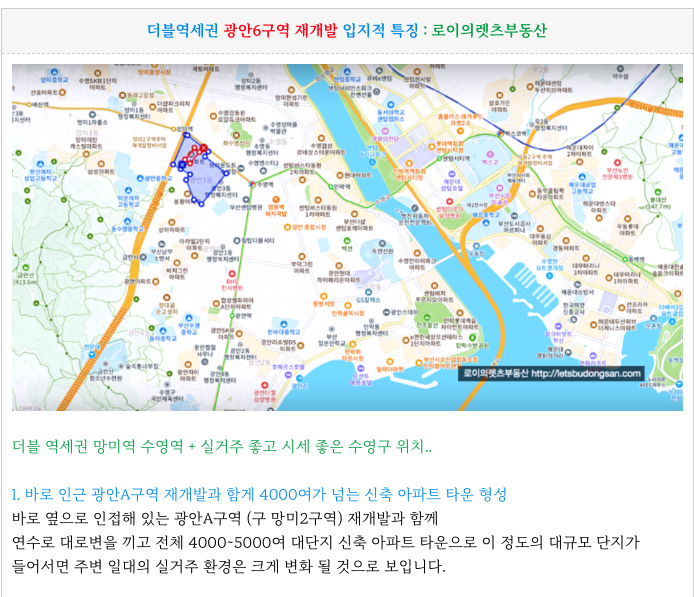Click the GS칼텍스 gas station icon
Viewport: 694px width, 597px height.
coord(368,292)
